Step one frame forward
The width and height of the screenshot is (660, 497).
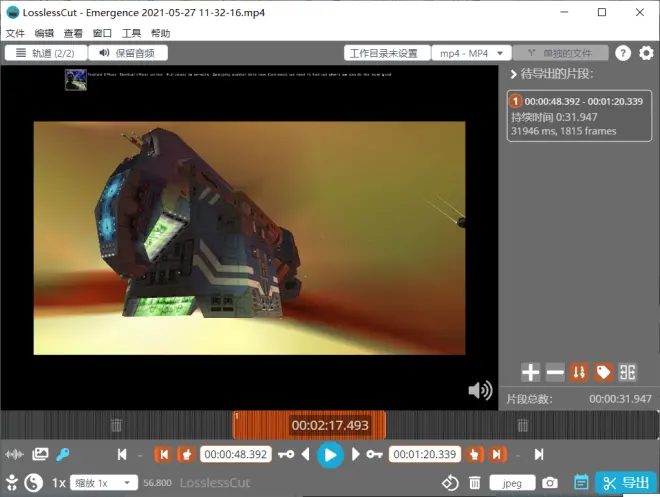(x=355, y=454)
